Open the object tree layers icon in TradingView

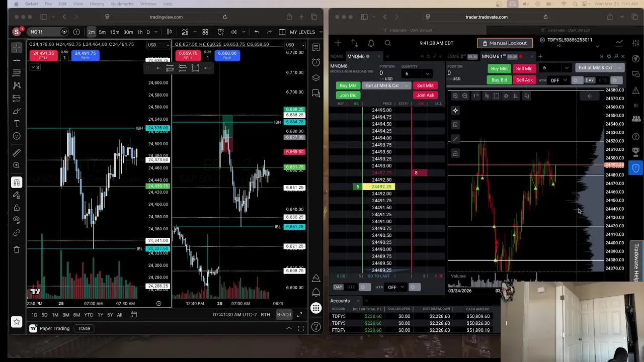[316, 78]
